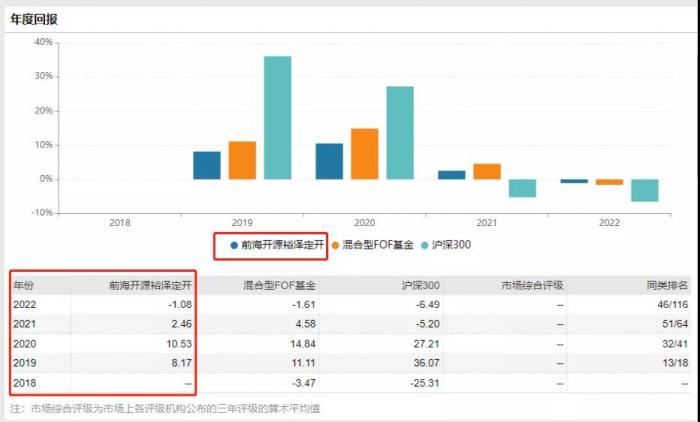Click the 2021 negative teal bar

pyautogui.click(x=522, y=188)
